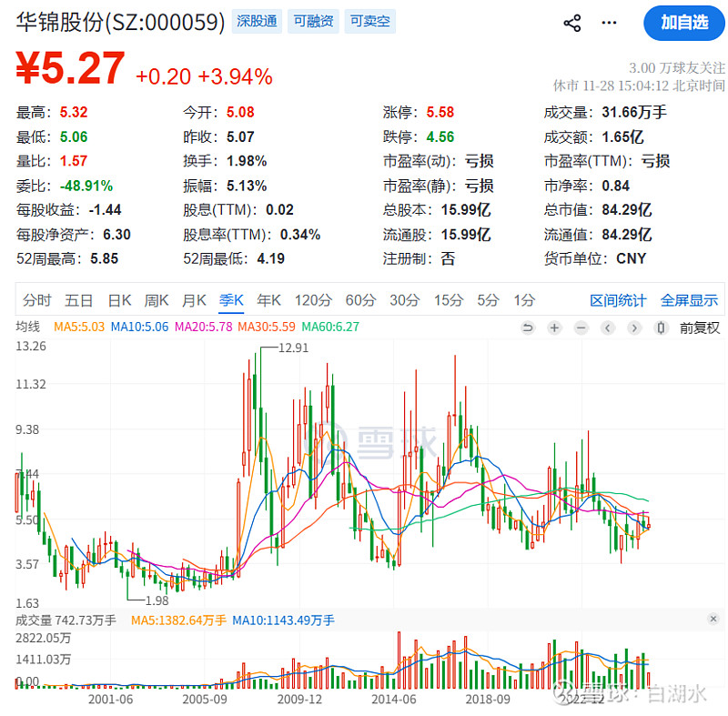Image resolution: width=728 pixels, height=716 pixels.
Task: Switch to 120分 chart tab
Action: pyautogui.click(x=313, y=300)
